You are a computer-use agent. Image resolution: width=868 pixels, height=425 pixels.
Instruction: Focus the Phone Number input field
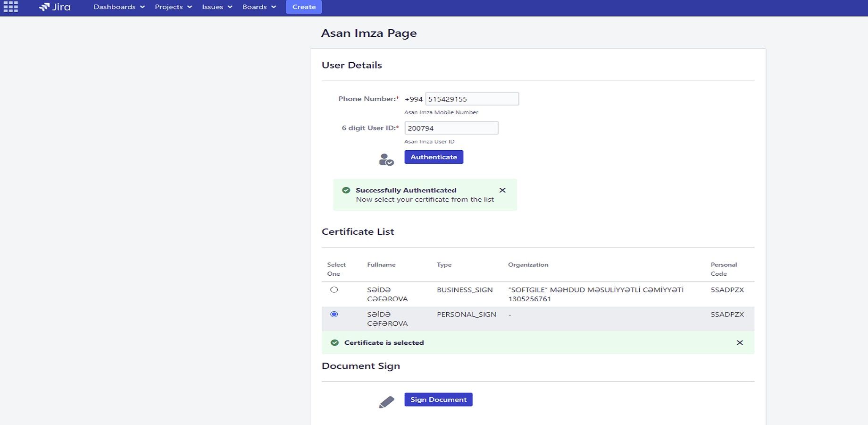[x=472, y=99]
